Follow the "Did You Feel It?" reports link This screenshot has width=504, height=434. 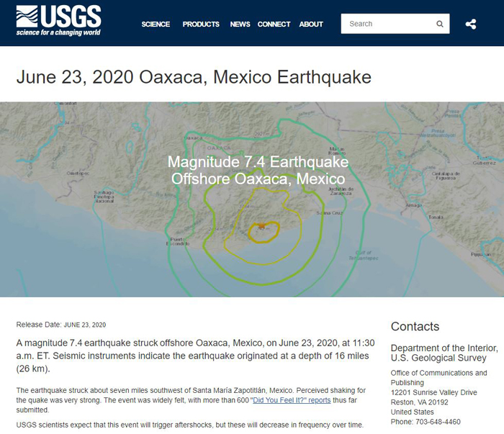292,400
